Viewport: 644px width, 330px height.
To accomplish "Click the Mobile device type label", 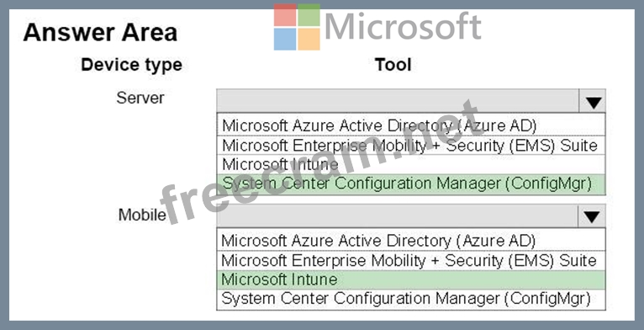I will pyautogui.click(x=142, y=215).
